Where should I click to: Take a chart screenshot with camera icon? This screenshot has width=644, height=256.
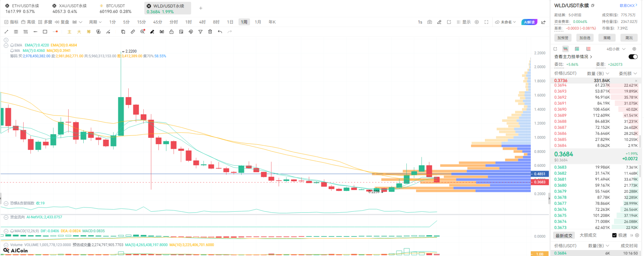430,22
